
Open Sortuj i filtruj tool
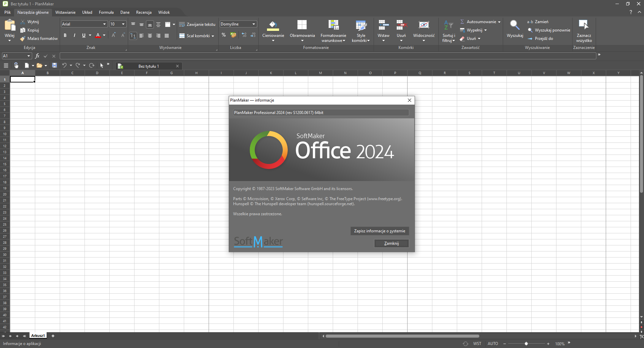[448, 31]
